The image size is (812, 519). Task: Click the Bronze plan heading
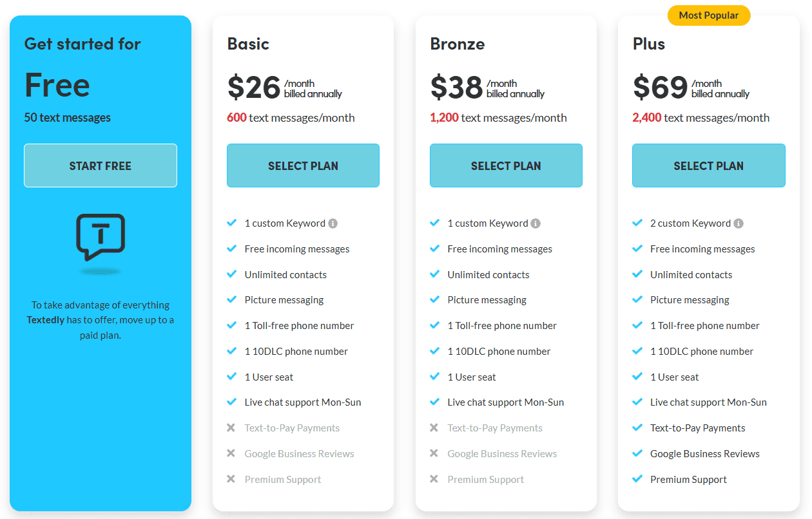point(458,44)
